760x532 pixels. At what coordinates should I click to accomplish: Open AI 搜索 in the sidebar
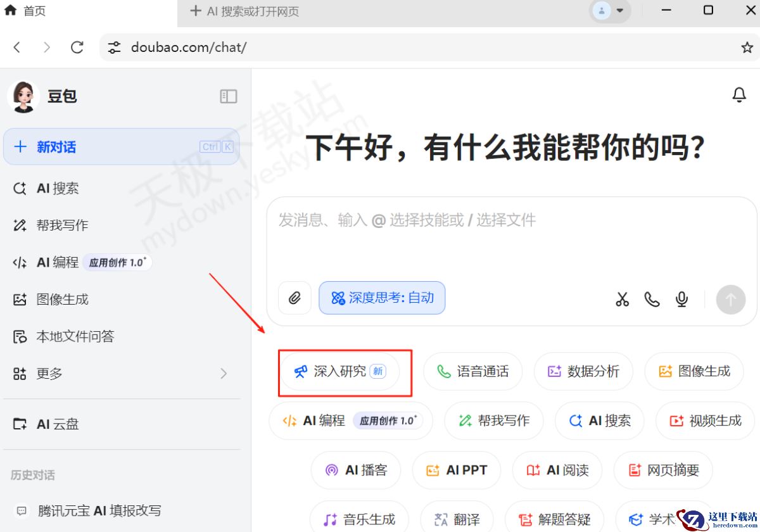122,189
